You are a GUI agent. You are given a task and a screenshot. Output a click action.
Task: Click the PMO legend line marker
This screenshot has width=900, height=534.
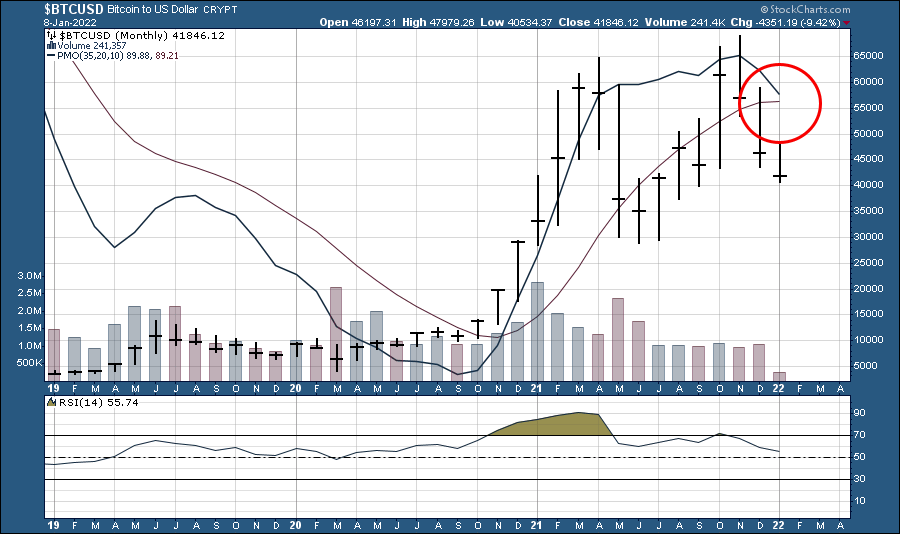pos(50,56)
